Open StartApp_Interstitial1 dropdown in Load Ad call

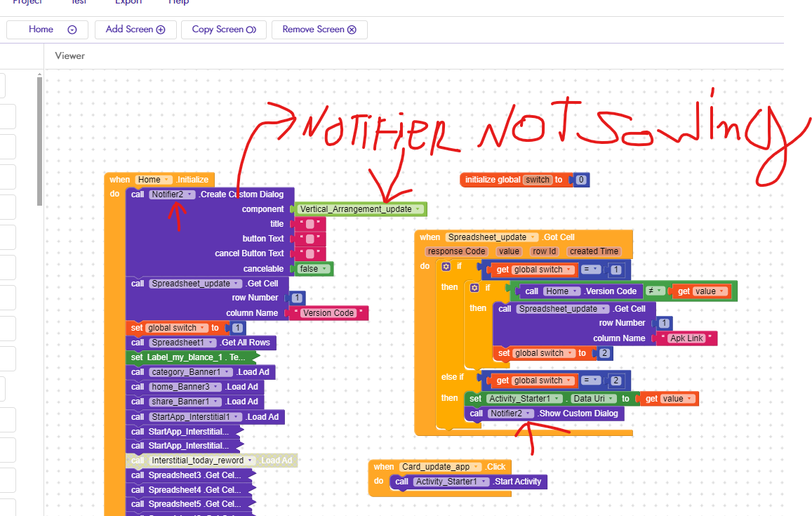[x=196, y=416]
